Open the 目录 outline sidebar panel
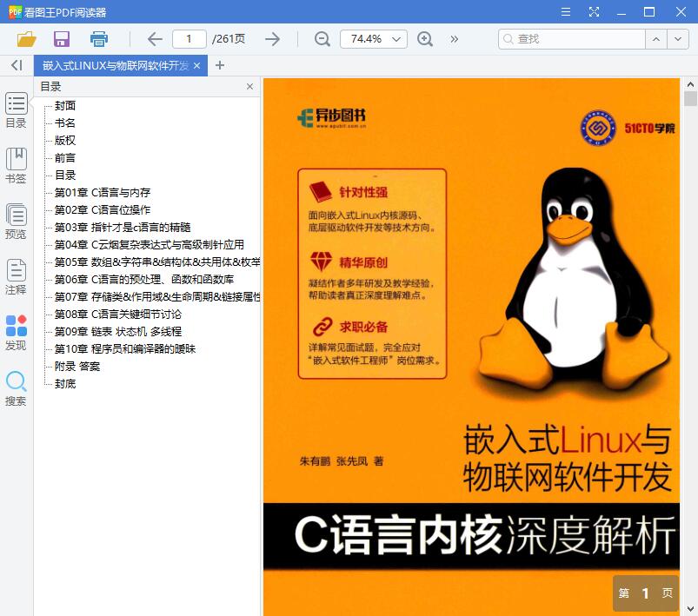The height and width of the screenshot is (616, 698). pyautogui.click(x=16, y=110)
